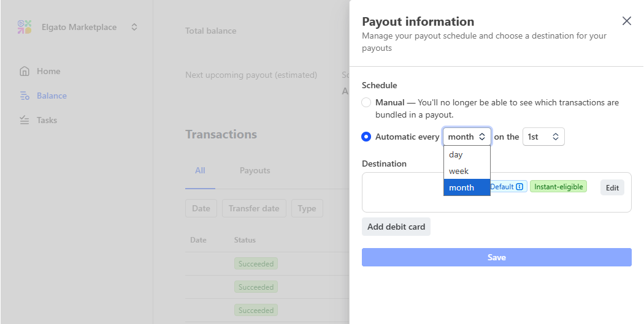Click the Tasks checklist icon
The width and height of the screenshot is (644, 324).
pyautogui.click(x=25, y=120)
